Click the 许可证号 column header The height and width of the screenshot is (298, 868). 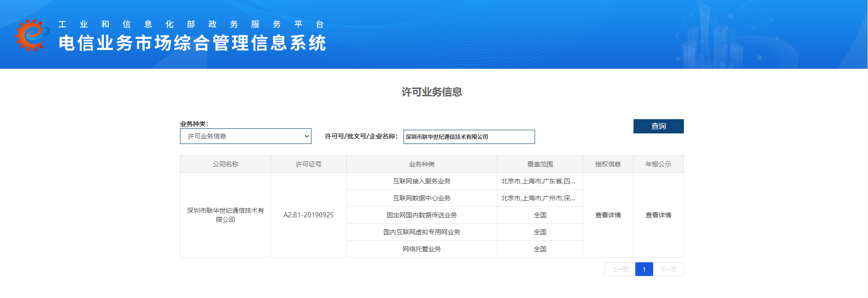click(309, 164)
